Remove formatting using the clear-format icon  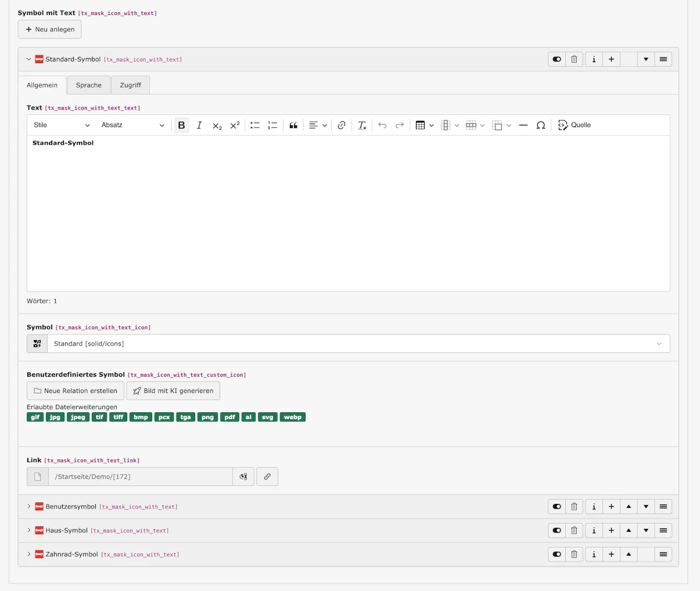click(361, 125)
